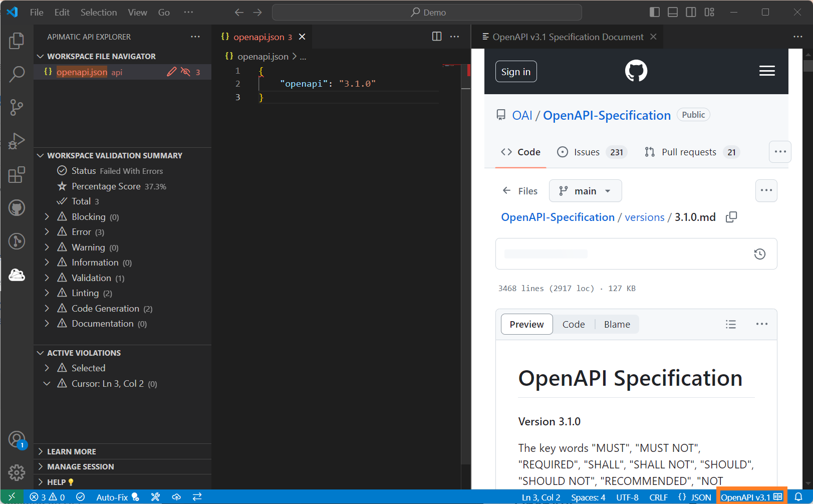The width and height of the screenshot is (813, 504).
Task: Open the main branch dropdown
Action: pos(585,191)
